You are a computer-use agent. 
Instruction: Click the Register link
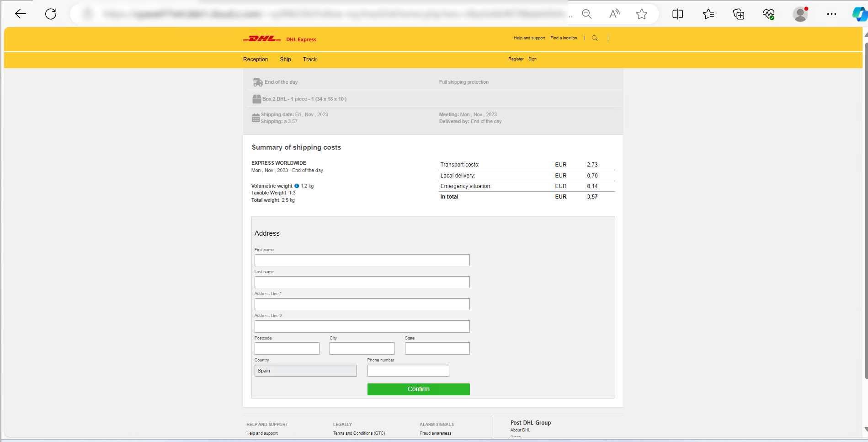click(516, 59)
